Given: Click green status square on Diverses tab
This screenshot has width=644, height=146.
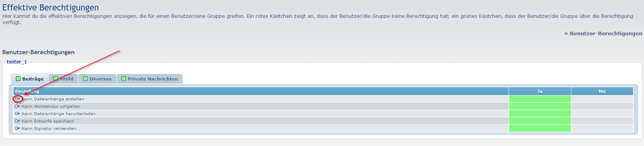Looking at the screenshot, I should tap(85, 79).
